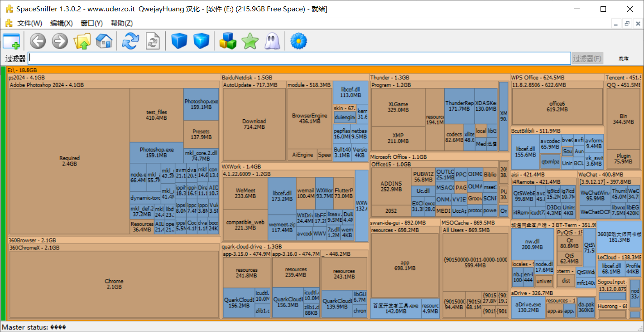Select the libcef.dll 113.0MB block

point(350,93)
